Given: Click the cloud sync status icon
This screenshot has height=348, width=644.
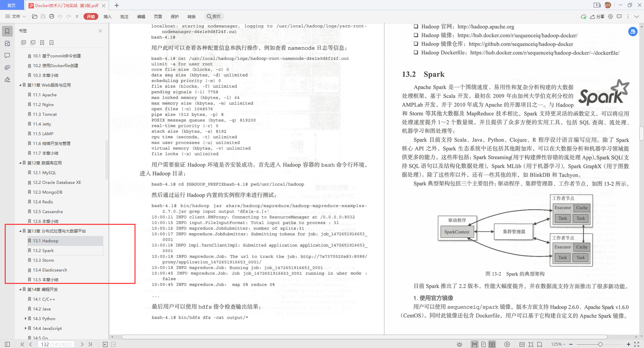Looking at the screenshot, I should point(583,16).
